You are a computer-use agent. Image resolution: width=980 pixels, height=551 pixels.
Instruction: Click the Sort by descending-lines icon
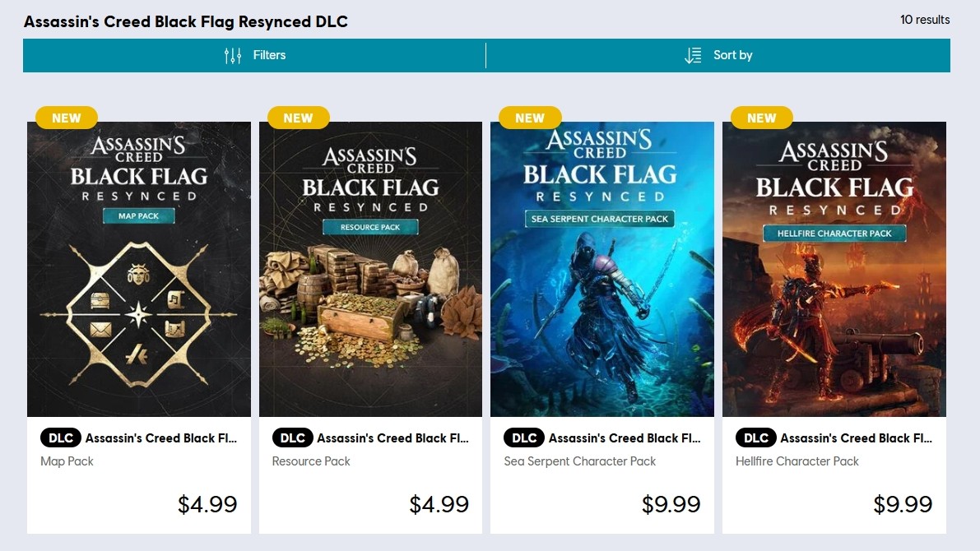pyautogui.click(x=693, y=56)
